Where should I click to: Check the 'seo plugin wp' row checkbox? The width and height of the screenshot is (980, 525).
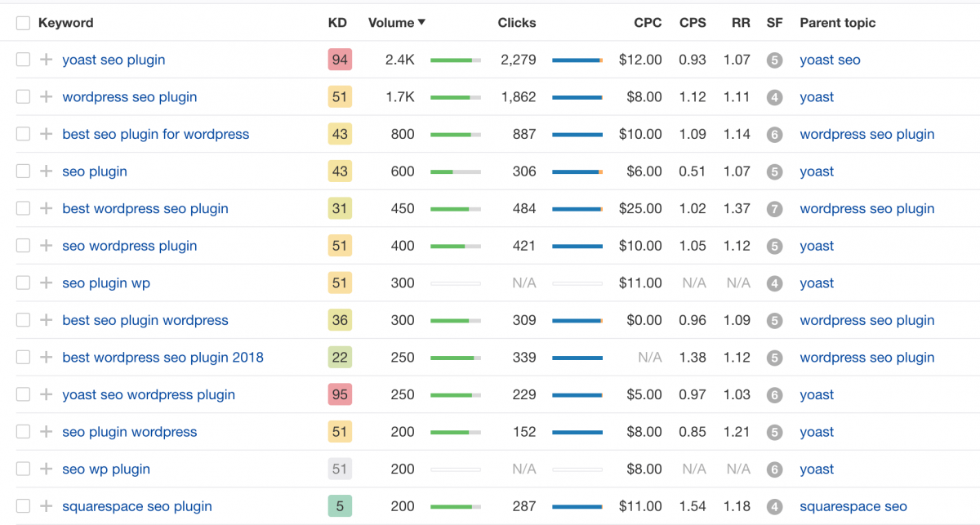click(x=23, y=283)
